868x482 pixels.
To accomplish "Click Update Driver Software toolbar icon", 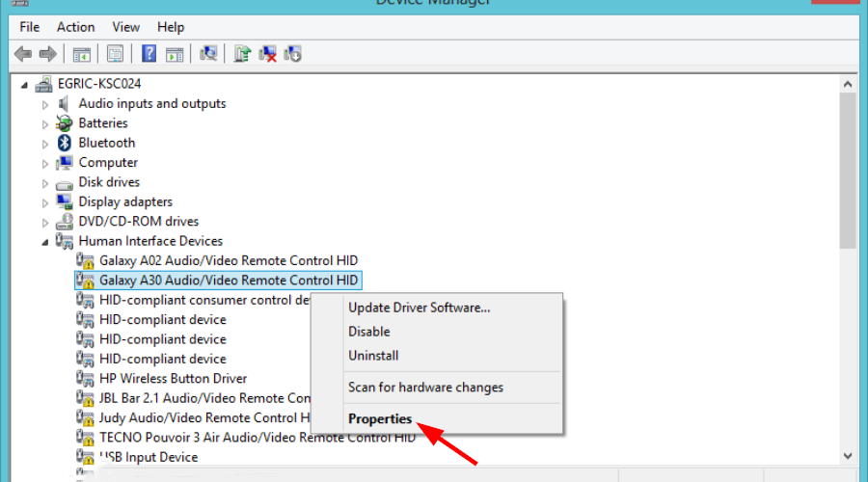I will pyautogui.click(x=242, y=54).
